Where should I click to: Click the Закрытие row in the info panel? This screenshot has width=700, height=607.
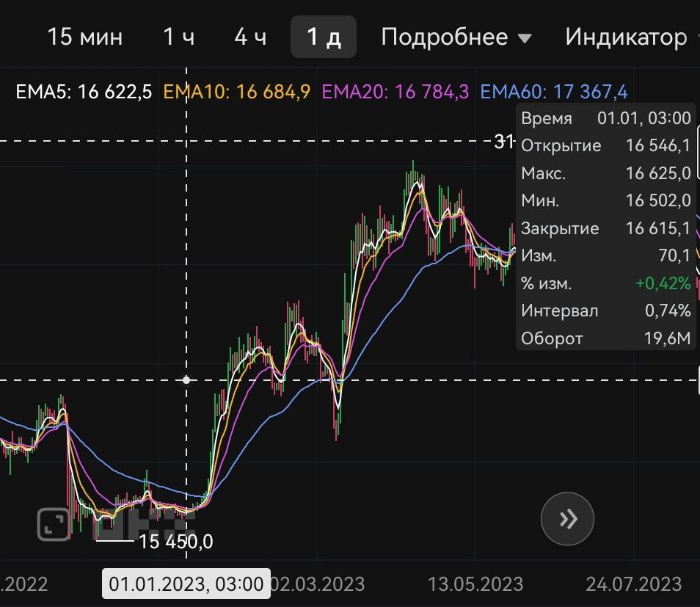(x=606, y=228)
